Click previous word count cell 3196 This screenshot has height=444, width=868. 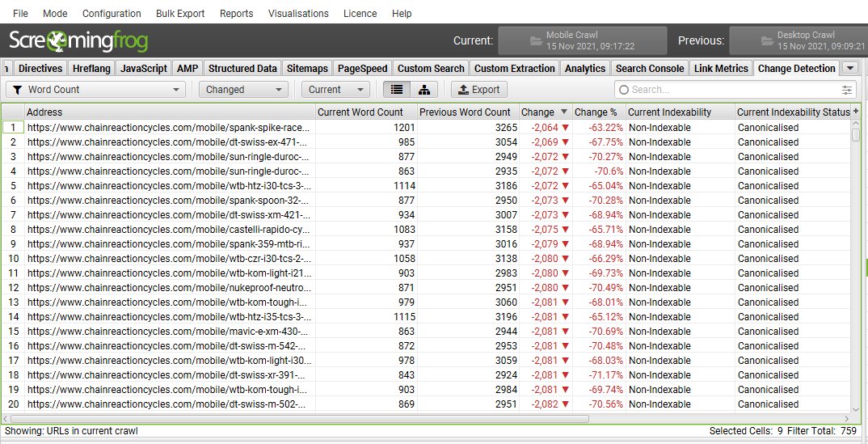click(468, 317)
